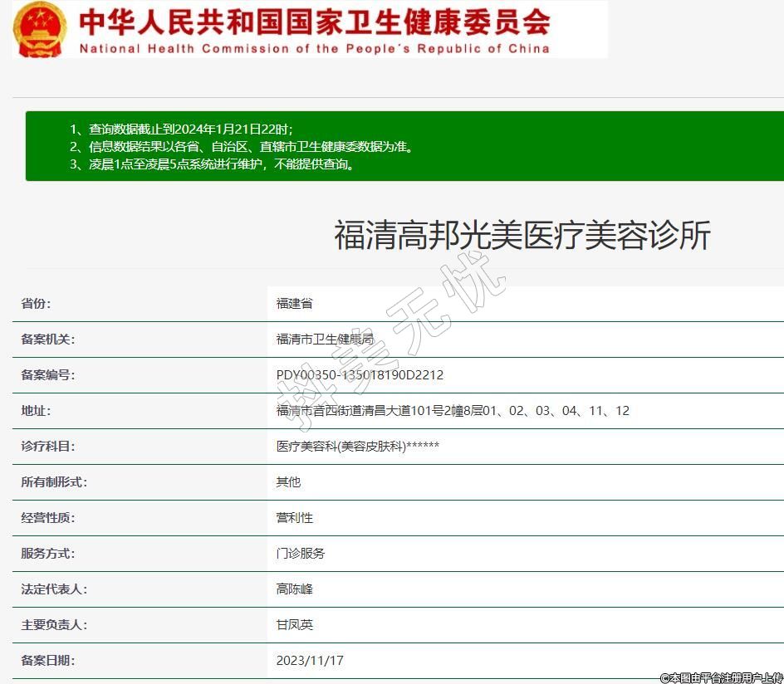Click the main person in charge 甘凤英
The height and width of the screenshot is (684, 784).
pyautogui.click(x=294, y=625)
